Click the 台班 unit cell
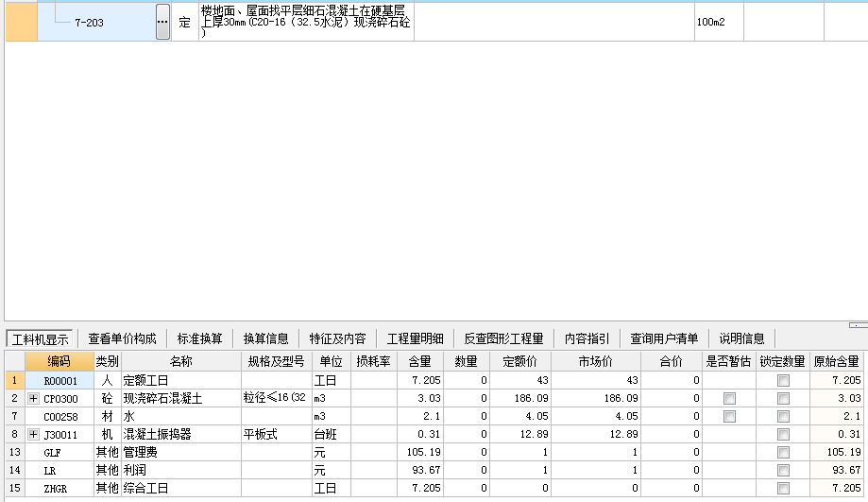Image resolution: width=868 pixels, height=502 pixels. click(x=331, y=434)
